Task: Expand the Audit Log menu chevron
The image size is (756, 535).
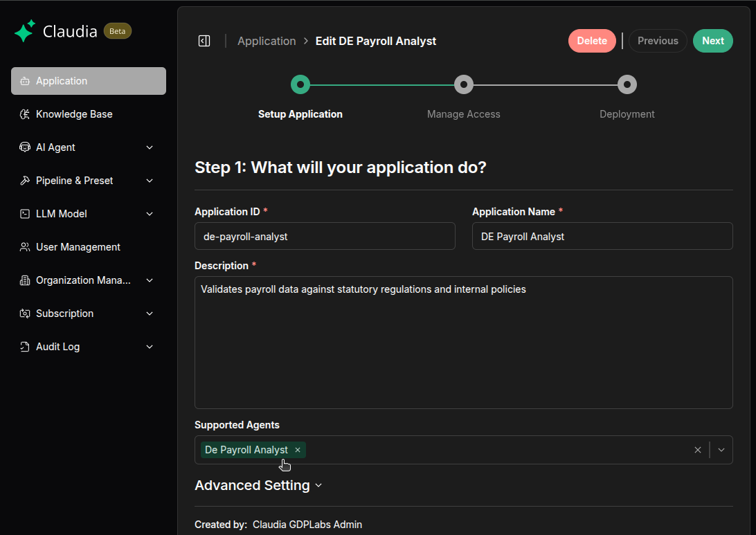Action: point(150,347)
